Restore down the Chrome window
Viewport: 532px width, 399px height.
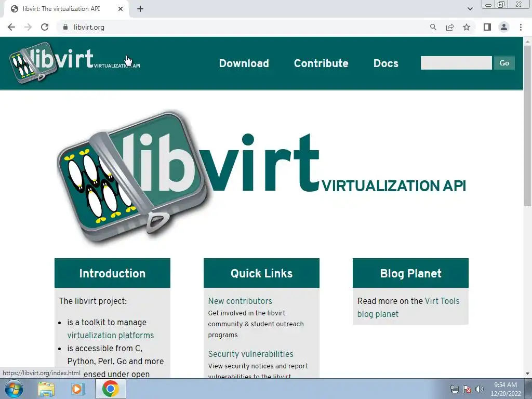click(501, 5)
